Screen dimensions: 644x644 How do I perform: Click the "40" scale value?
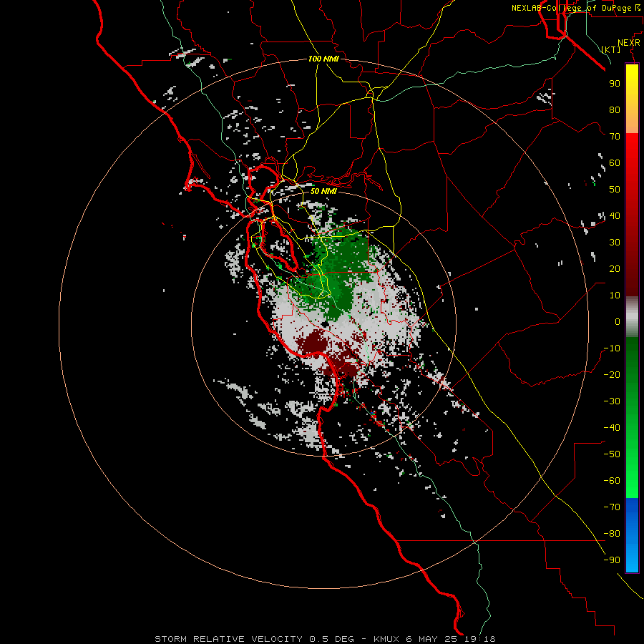(615, 215)
